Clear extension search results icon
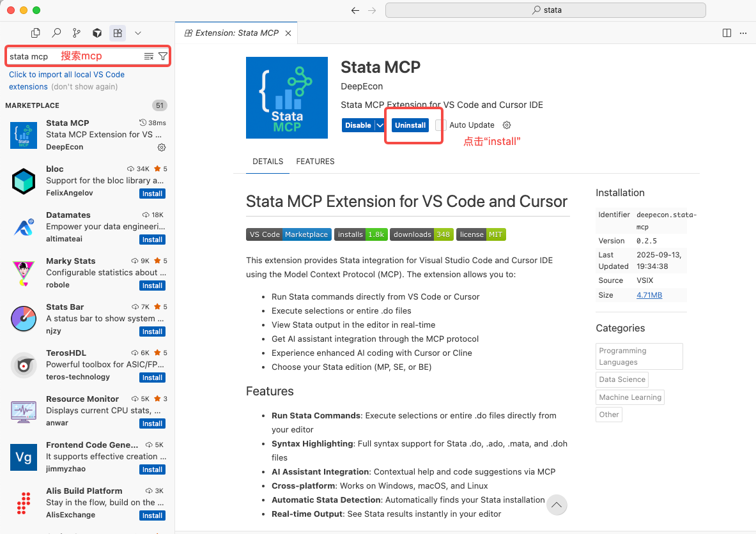 148,56
